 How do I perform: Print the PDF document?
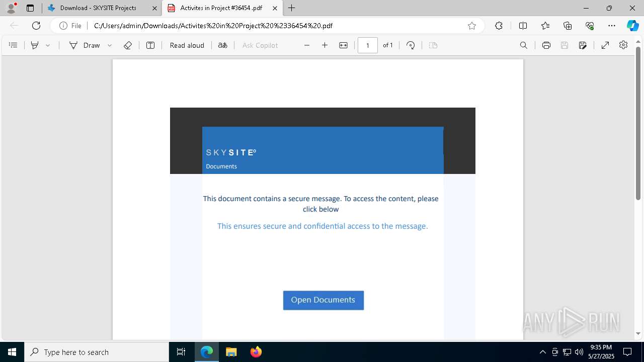546,45
